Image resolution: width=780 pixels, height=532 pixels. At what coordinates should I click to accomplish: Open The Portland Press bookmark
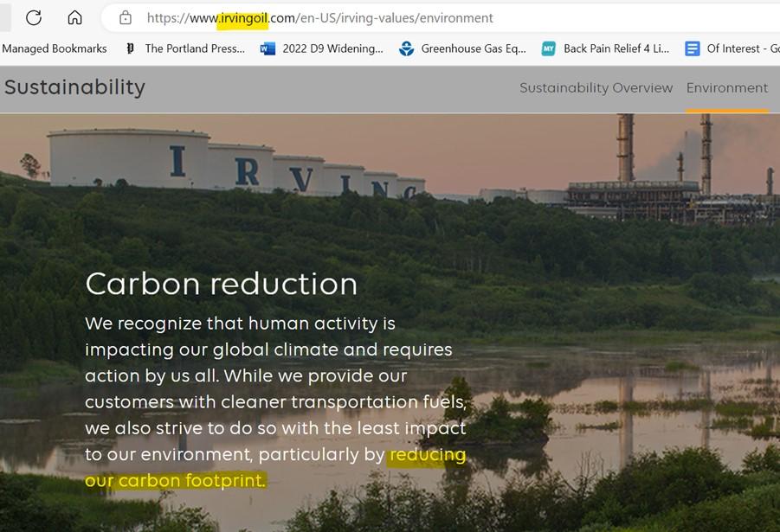coord(186,48)
